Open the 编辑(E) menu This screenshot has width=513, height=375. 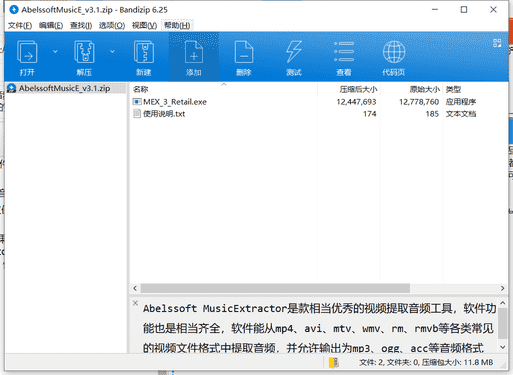(x=51, y=25)
